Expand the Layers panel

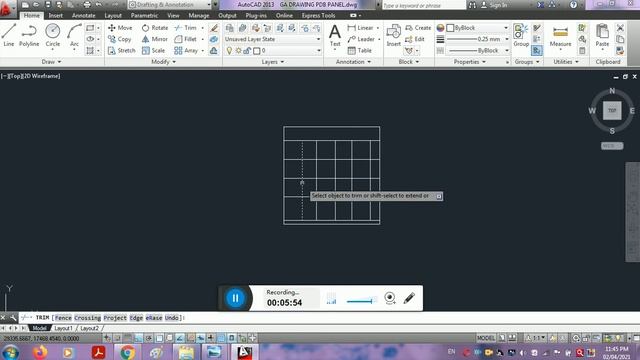(x=273, y=62)
